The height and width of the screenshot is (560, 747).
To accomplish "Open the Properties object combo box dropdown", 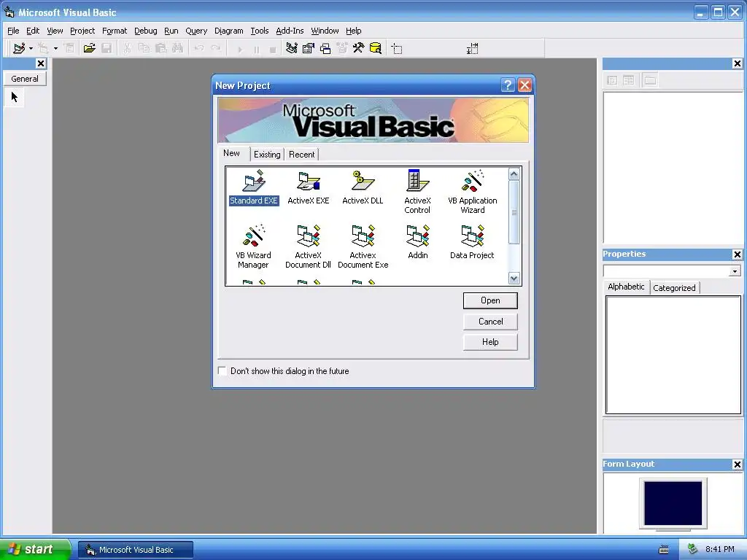I will click(x=735, y=271).
